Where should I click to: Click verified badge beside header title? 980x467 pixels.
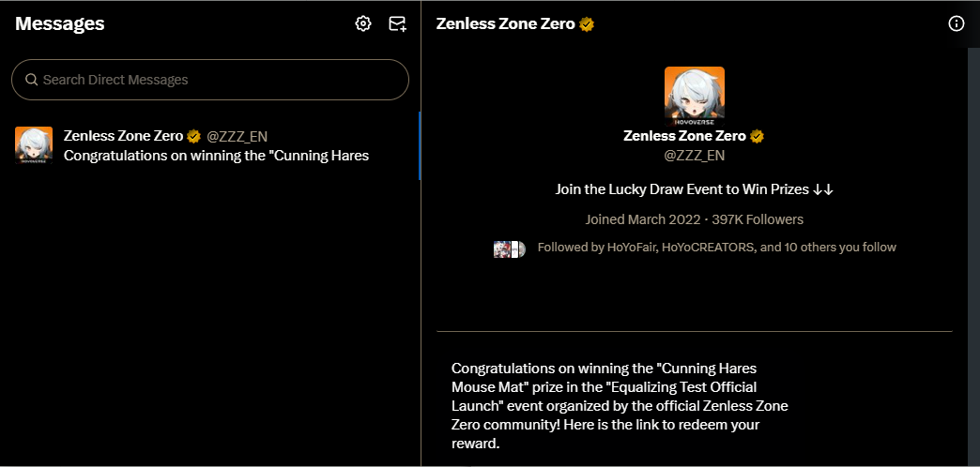click(x=587, y=24)
